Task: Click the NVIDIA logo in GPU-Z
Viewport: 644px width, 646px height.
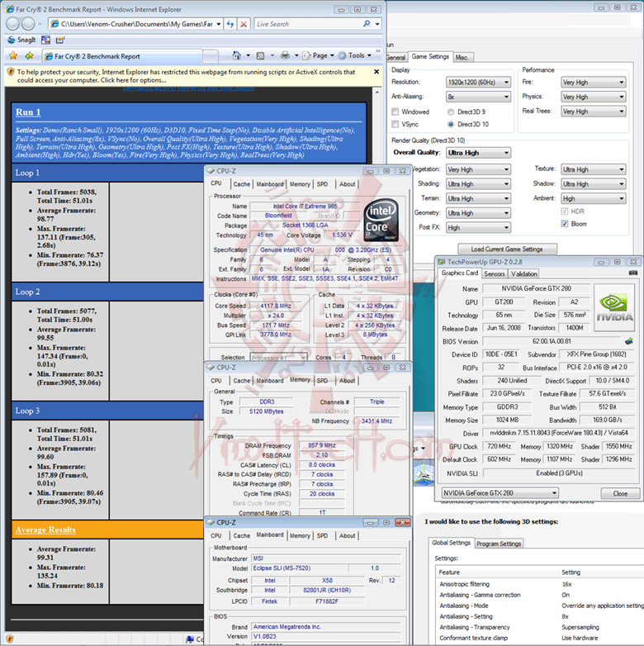Action: click(x=614, y=307)
